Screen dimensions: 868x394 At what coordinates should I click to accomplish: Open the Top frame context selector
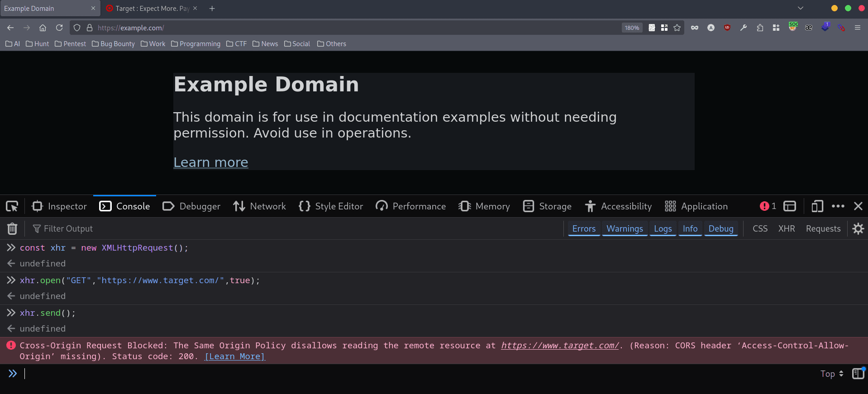click(x=831, y=374)
